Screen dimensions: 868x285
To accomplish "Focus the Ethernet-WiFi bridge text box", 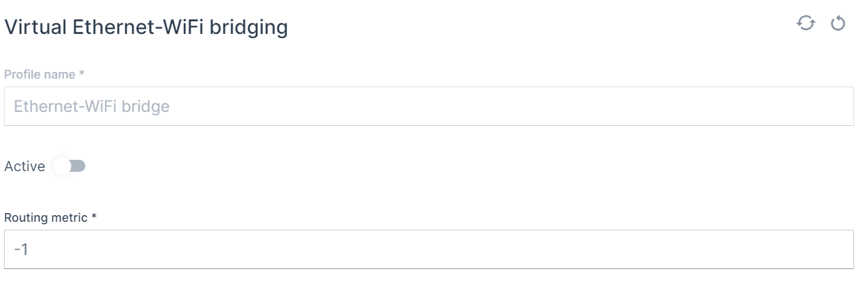I will pos(428,107).
